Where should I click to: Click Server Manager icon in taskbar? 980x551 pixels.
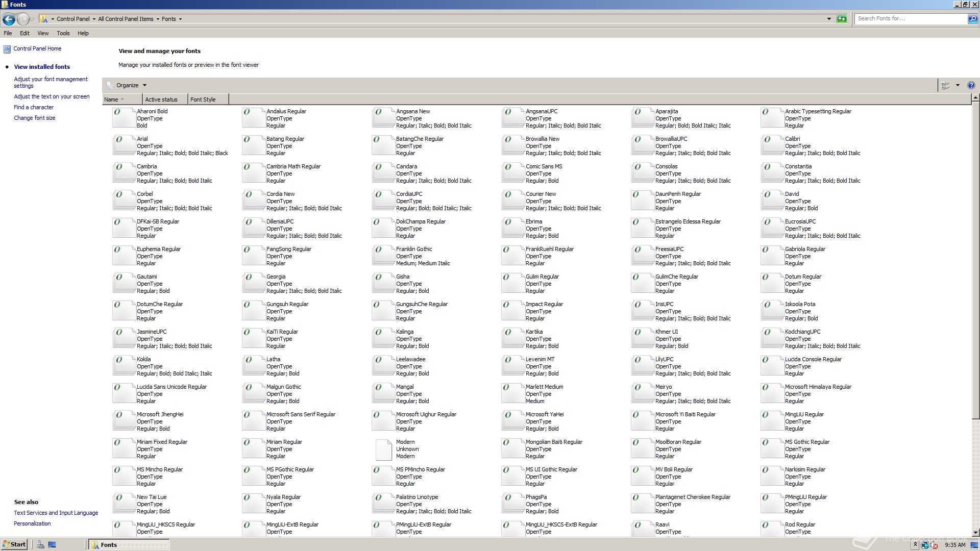click(40, 545)
